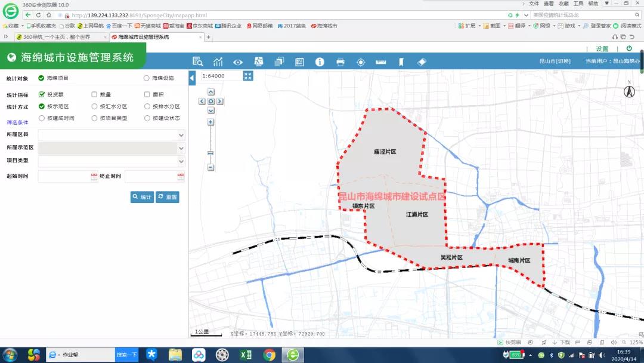This screenshot has height=363, width=644.
Task: Open the query search tool icon
Action: click(x=198, y=61)
